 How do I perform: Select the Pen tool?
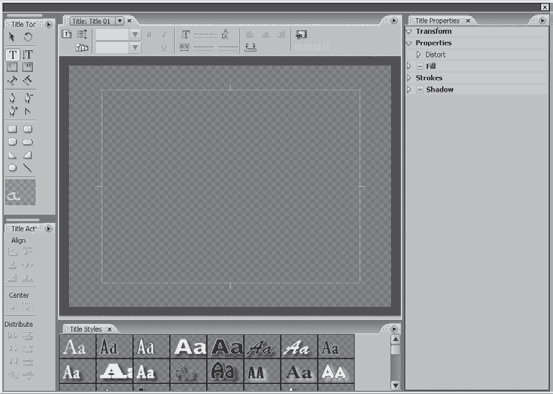coord(12,98)
